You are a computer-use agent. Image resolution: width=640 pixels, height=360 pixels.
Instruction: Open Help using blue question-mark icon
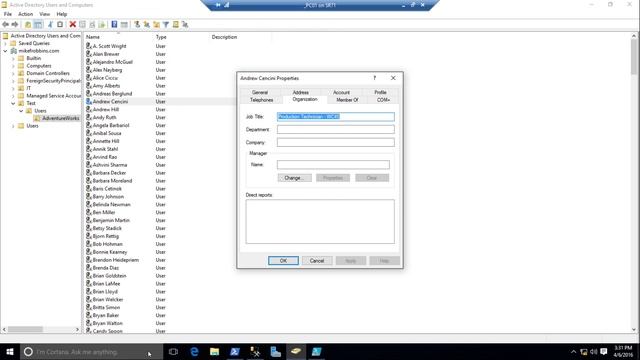coord(114,24)
